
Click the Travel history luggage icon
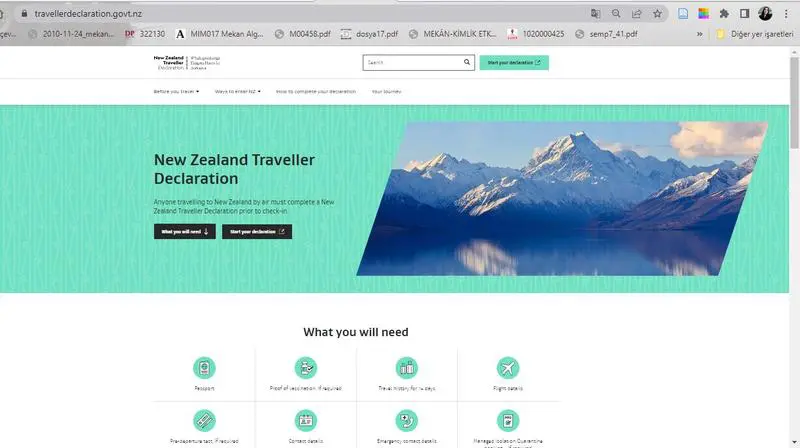pos(407,367)
